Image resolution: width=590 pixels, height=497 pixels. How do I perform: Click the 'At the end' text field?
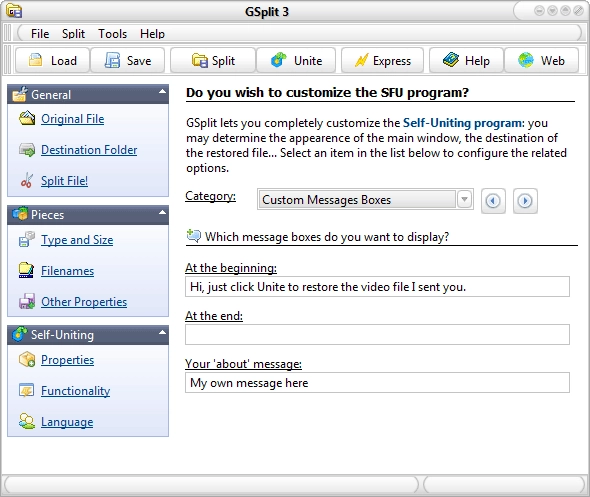tap(377, 334)
